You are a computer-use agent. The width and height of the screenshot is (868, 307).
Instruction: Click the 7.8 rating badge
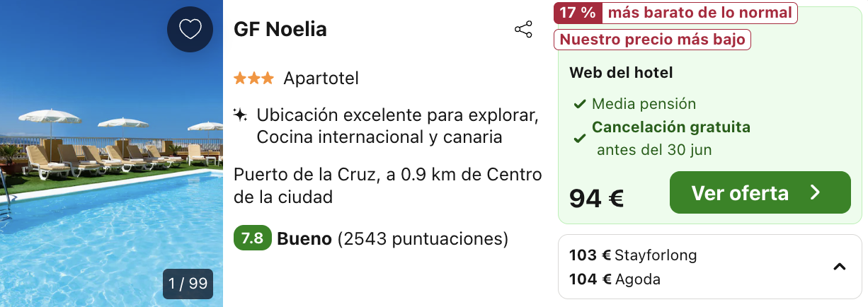253,238
